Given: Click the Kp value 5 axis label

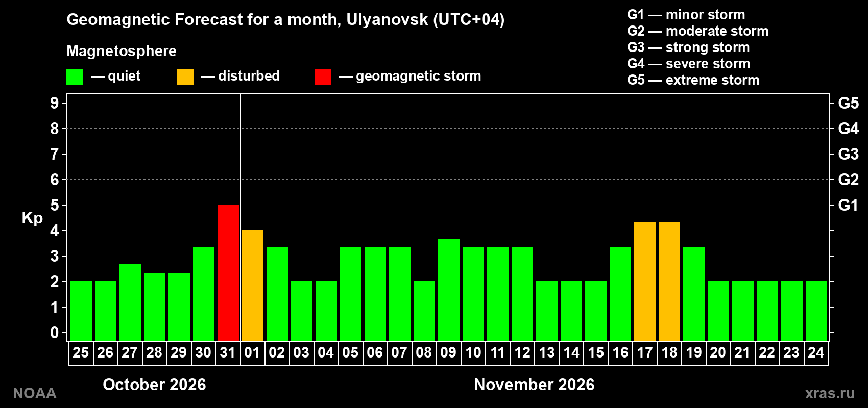Looking at the screenshot, I should [x=55, y=205].
